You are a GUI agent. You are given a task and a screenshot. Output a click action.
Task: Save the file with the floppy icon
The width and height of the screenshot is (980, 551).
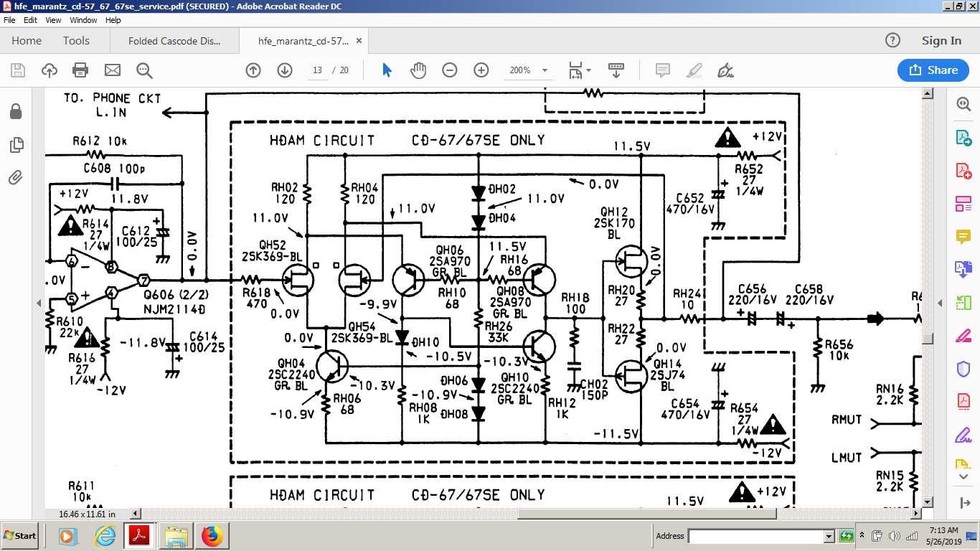pyautogui.click(x=18, y=70)
